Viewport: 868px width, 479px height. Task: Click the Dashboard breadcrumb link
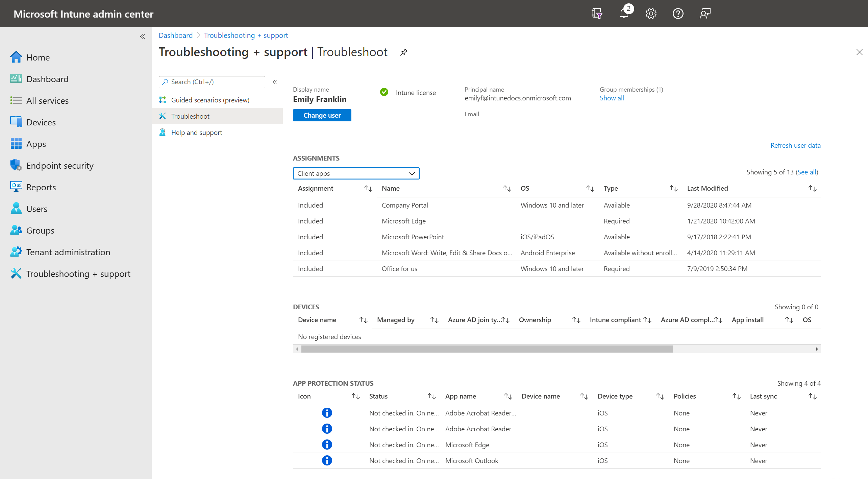click(x=176, y=35)
